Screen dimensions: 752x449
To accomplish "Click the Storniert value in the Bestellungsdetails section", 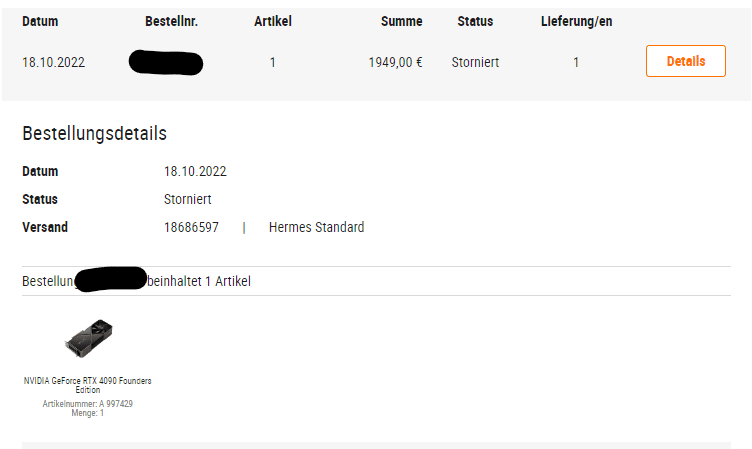I will pyautogui.click(x=188, y=200).
